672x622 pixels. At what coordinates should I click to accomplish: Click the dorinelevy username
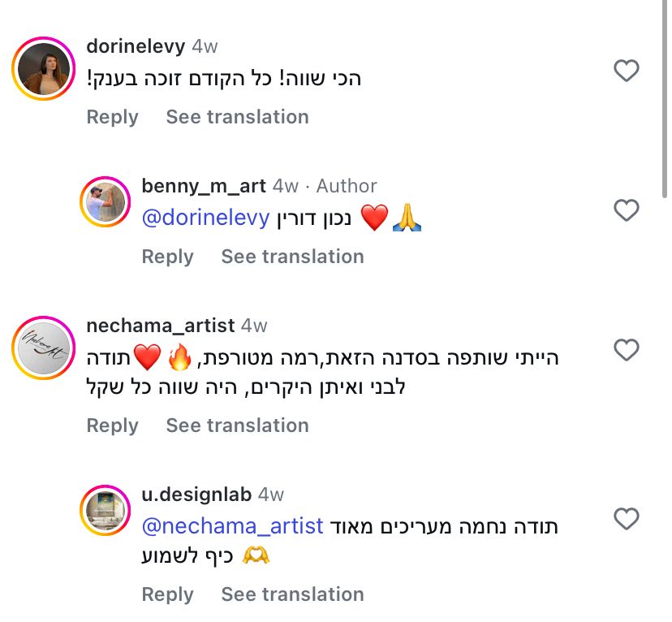[x=136, y=46]
